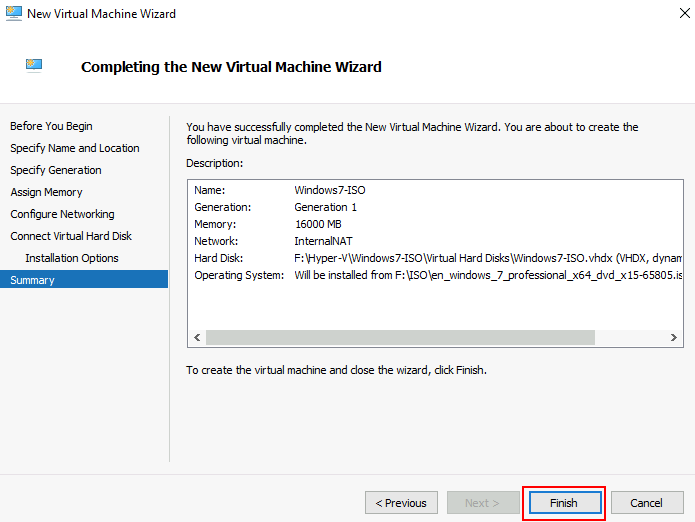Cancel the wizard
This screenshot has width=695, height=522.
pos(647,503)
